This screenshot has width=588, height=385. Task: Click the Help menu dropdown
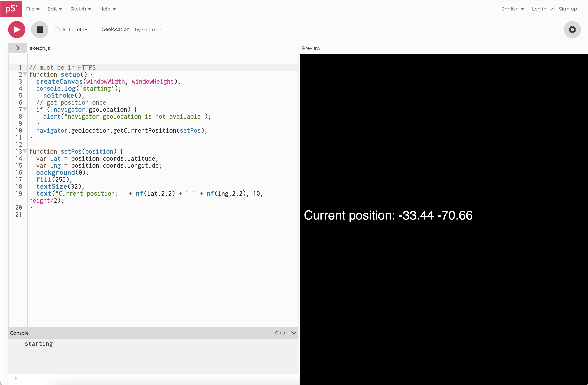[x=107, y=9]
